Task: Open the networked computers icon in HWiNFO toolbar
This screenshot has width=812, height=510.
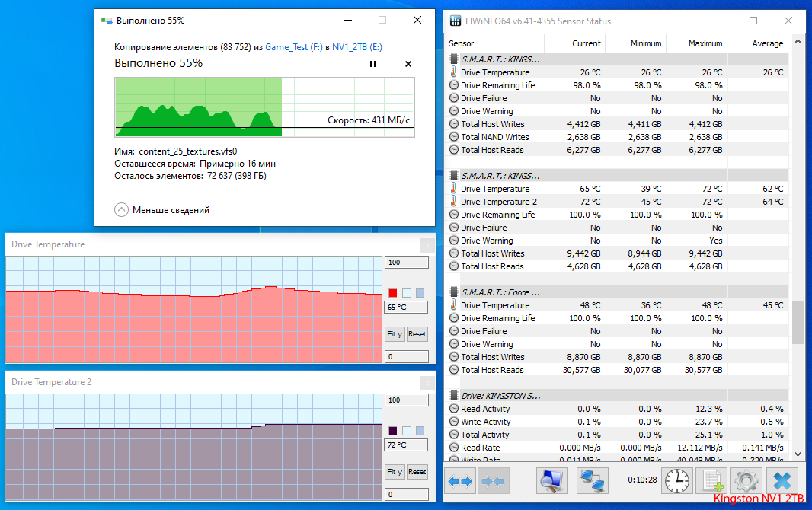Action: (592, 481)
